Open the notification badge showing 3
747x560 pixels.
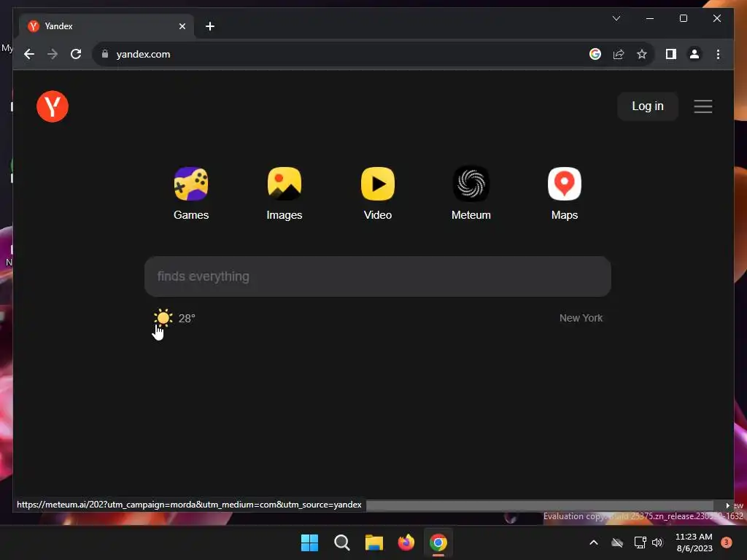point(726,542)
